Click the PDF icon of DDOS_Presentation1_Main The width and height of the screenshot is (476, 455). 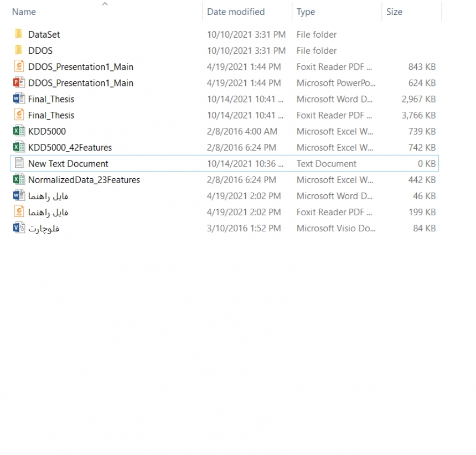19,66
